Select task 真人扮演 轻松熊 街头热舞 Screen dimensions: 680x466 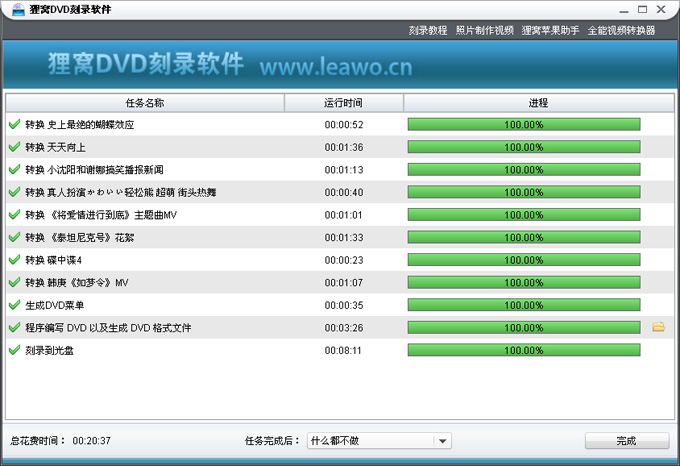click(x=121, y=192)
